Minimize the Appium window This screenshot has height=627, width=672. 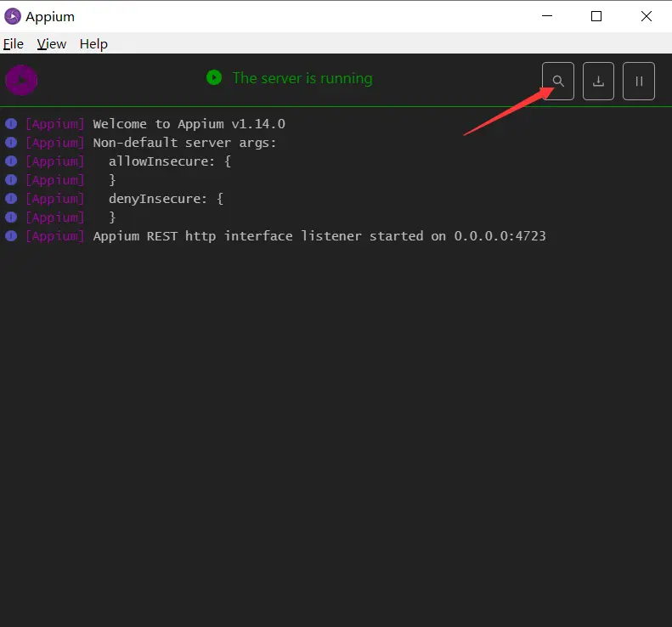[547, 16]
